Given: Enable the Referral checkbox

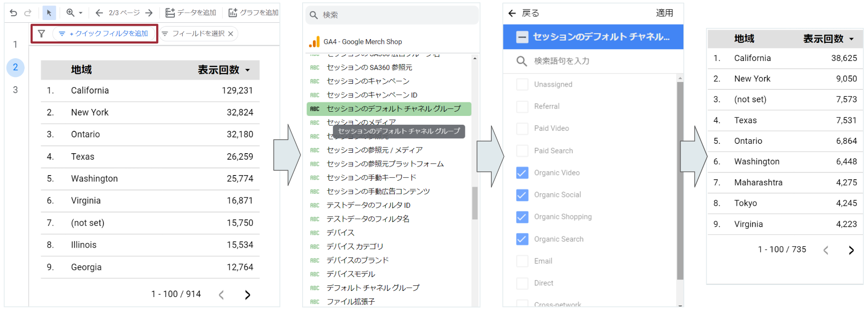Looking at the screenshot, I should coord(522,107).
